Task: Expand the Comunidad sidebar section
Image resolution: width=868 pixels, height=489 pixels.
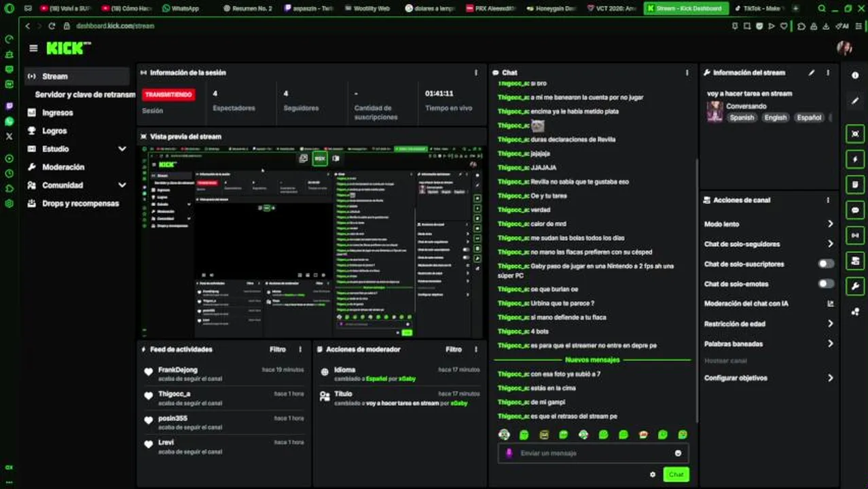Action: [x=122, y=185]
